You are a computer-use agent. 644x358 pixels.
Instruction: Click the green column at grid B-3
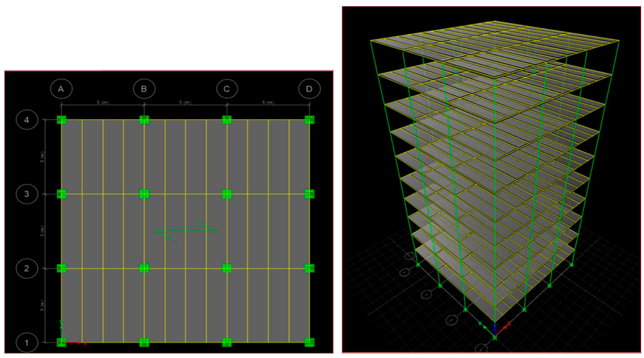(144, 194)
